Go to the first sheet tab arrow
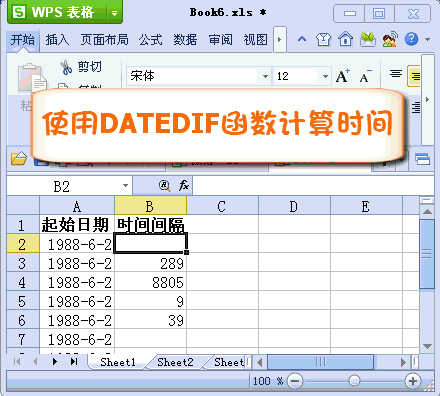440x396 pixels. pyautogui.click(x=17, y=361)
